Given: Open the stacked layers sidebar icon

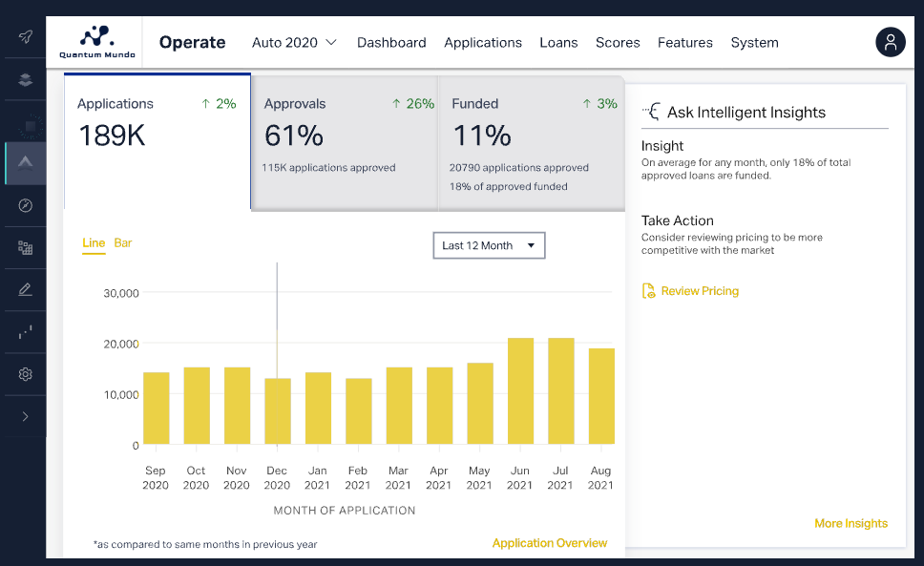Looking at the screenshot, I should pyautogui.click(x=25, y=80).
